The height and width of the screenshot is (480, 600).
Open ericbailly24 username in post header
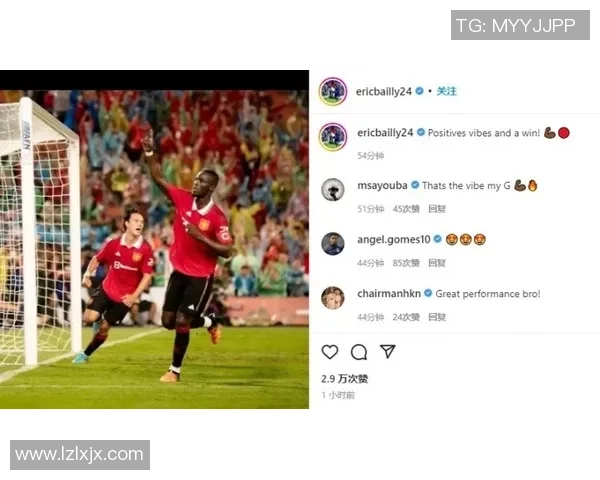384,91
